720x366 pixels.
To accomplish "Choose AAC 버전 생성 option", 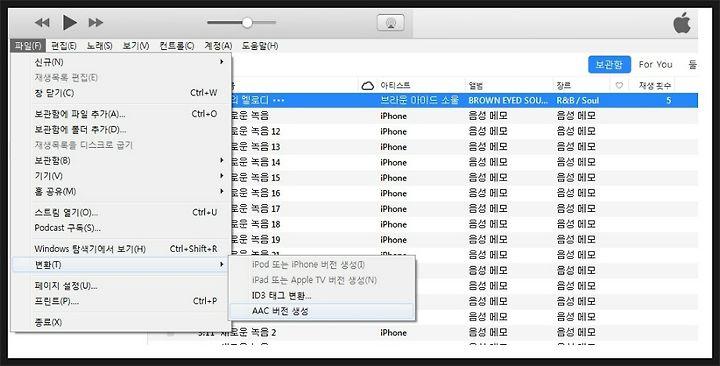I will click(x=321, y=311).
